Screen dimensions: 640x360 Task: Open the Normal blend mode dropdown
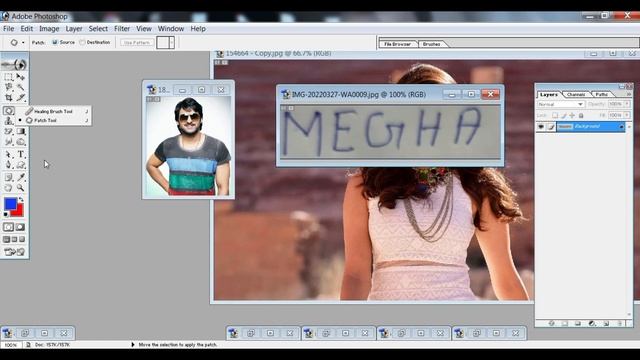[561, 104]
